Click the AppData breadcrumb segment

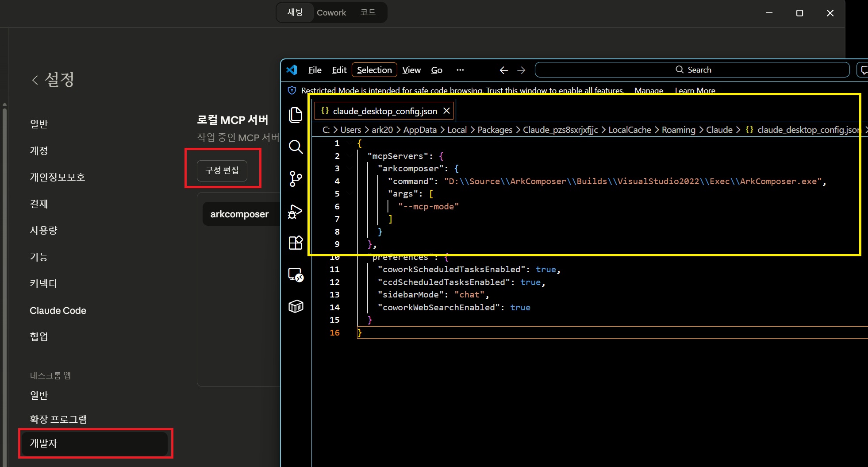(420, 130)
